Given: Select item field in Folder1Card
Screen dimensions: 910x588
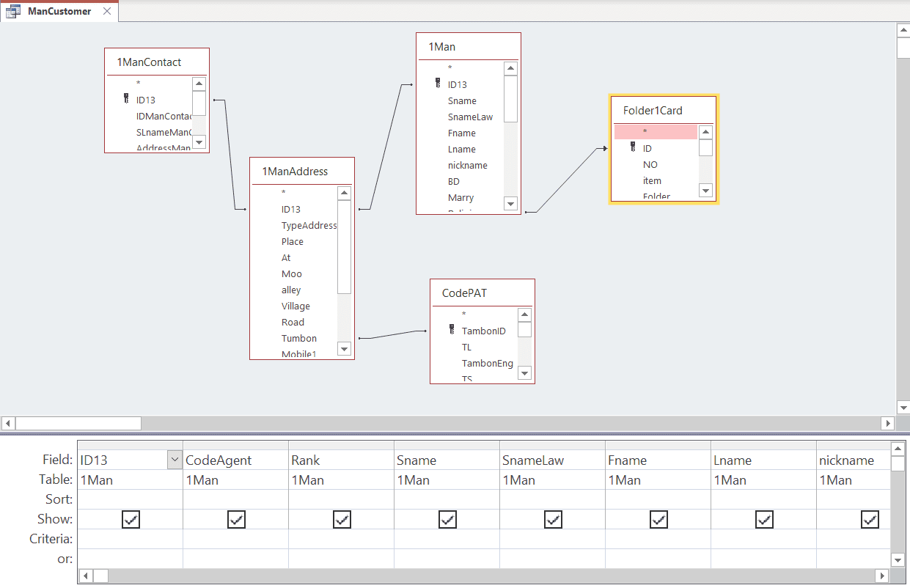Looking at the screenshot, I should (652, 180).
